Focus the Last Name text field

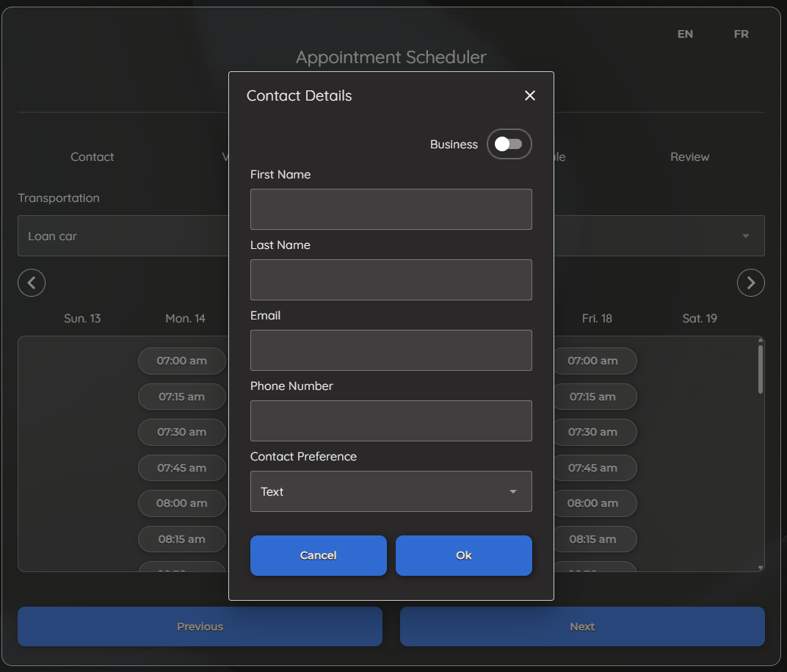point(391,280)
